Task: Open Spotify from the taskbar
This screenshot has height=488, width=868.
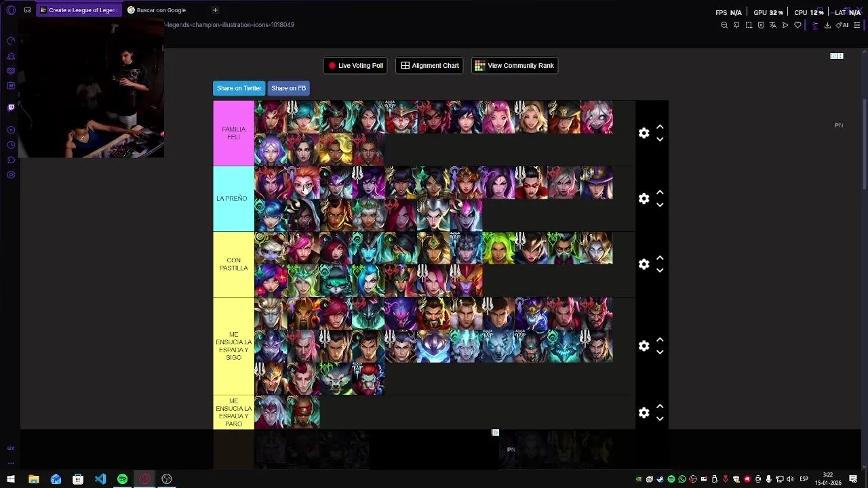Action: tap(123, 479)
